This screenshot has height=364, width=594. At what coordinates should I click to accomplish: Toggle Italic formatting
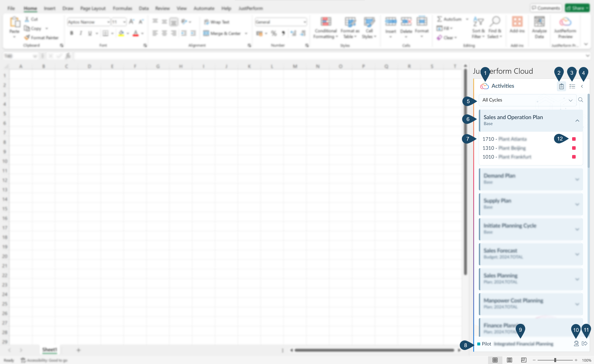click(81, 33)
